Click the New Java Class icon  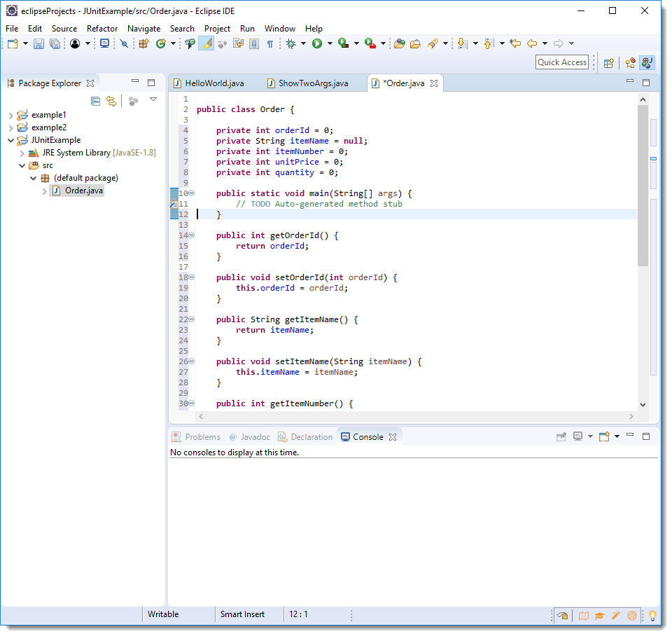[x=161, y=43]
